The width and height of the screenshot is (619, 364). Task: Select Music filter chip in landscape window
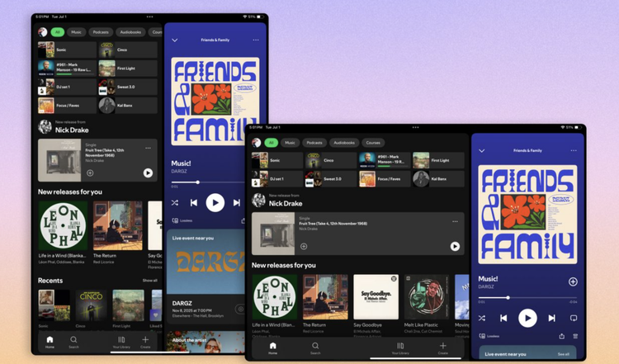pyautogui.click(x=291, y=143)
